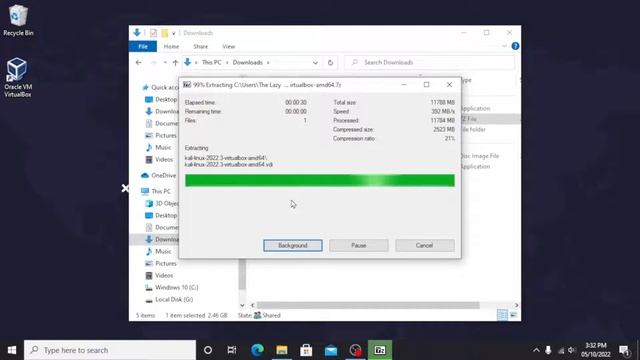Open the notification center
Screen dimensions: 640x360
(x=624, y=350)
